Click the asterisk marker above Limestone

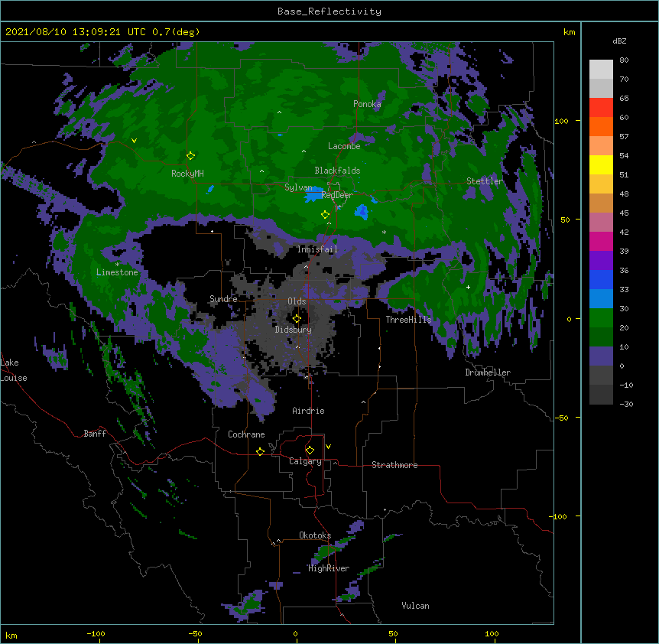coord(117,265)
